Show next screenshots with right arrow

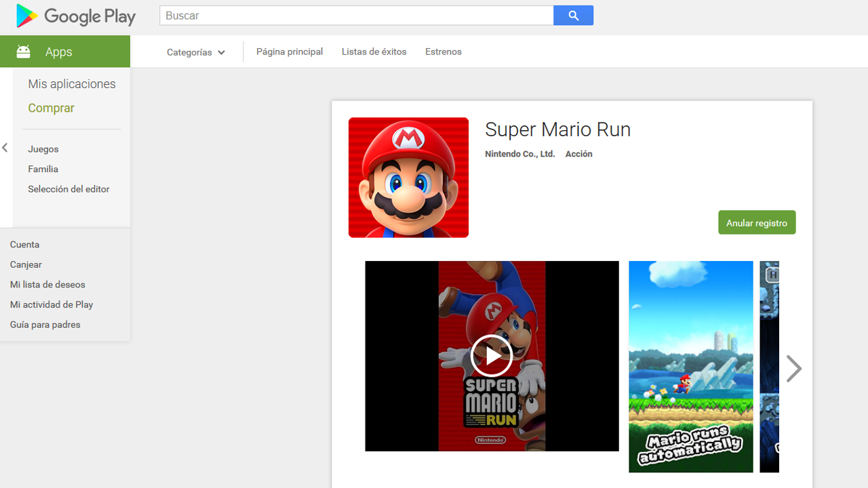pos(793,369)
